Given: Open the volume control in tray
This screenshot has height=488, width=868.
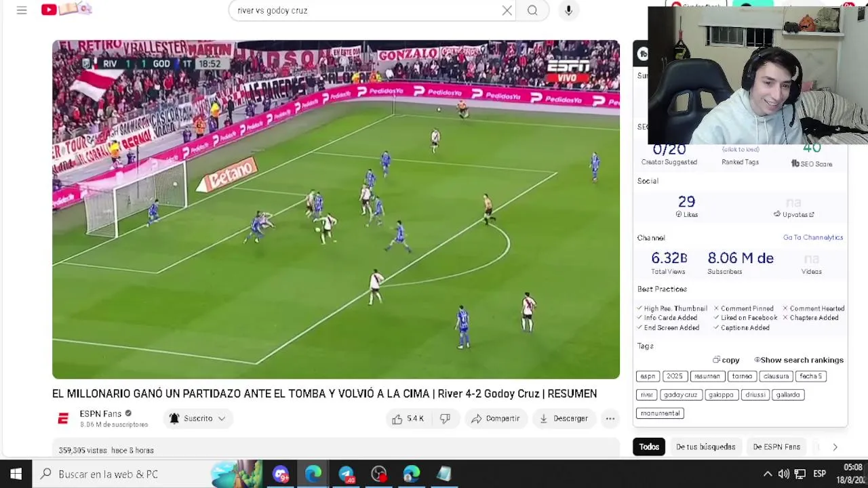Looking at the screenshot, I should coord(784,474).
